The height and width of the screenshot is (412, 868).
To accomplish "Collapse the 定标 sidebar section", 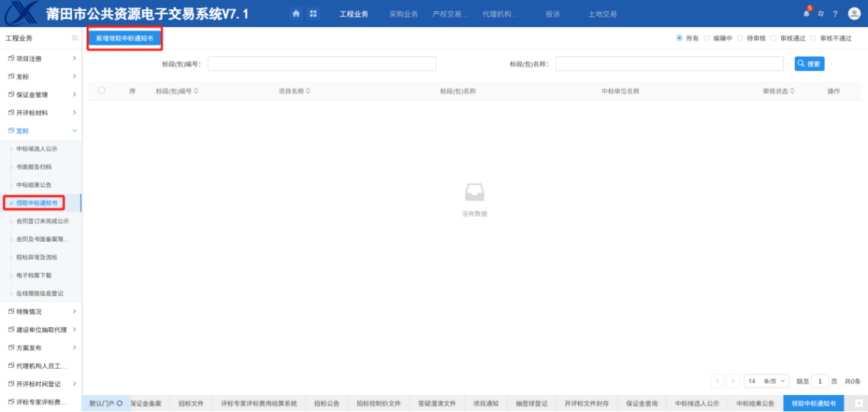I will 41,131.
